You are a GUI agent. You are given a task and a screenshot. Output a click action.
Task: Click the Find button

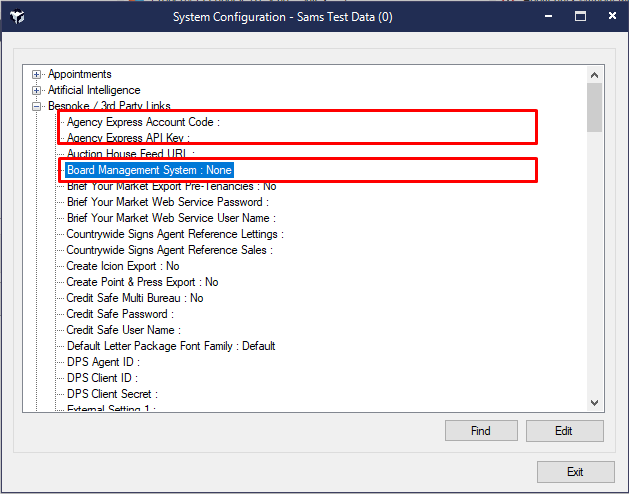(x=481, y=431)
